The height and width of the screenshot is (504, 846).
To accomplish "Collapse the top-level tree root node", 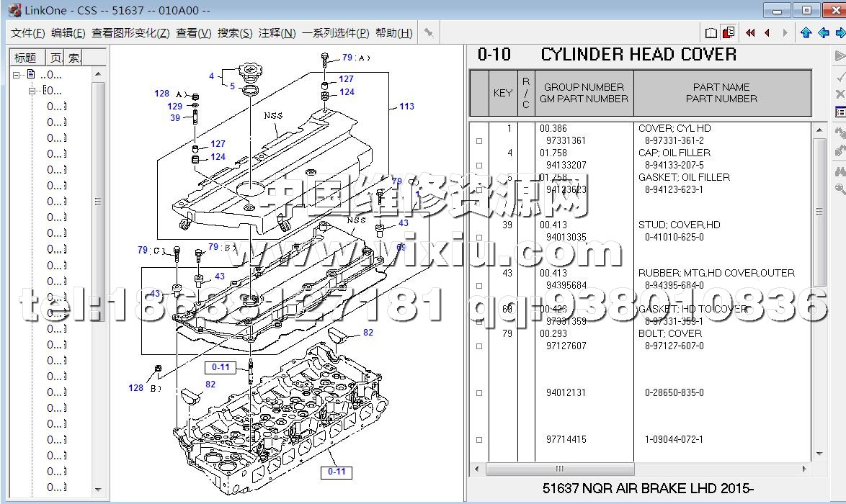I will tap(17, 75).
